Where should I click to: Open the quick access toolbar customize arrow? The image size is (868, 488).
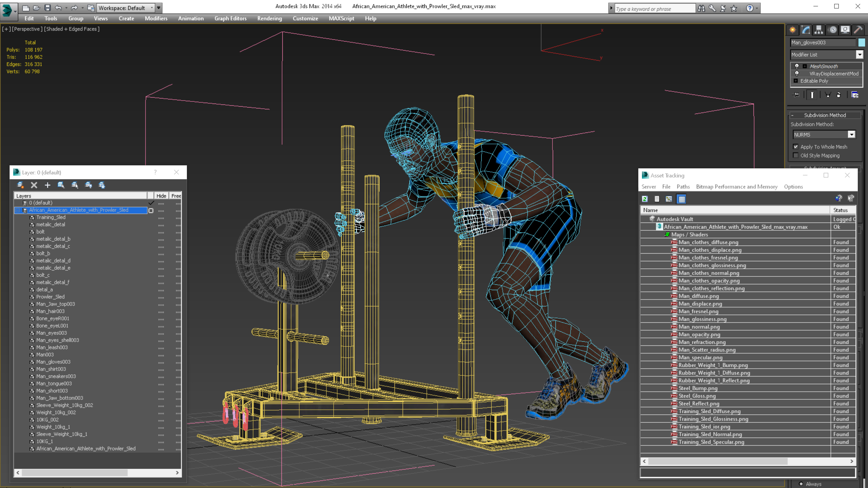tap(159, 8)
